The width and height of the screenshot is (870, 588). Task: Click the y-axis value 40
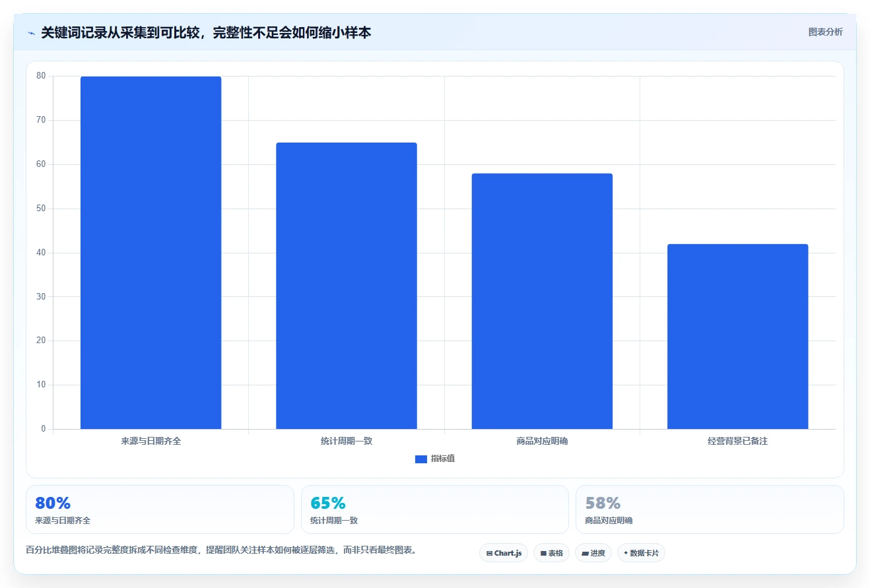click(41, 253)
